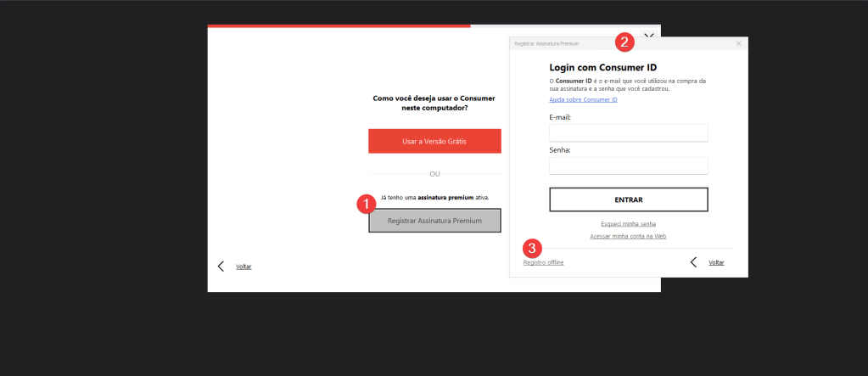Close the main setup window behind
This screenshot has width=868, height=376.
649,34
